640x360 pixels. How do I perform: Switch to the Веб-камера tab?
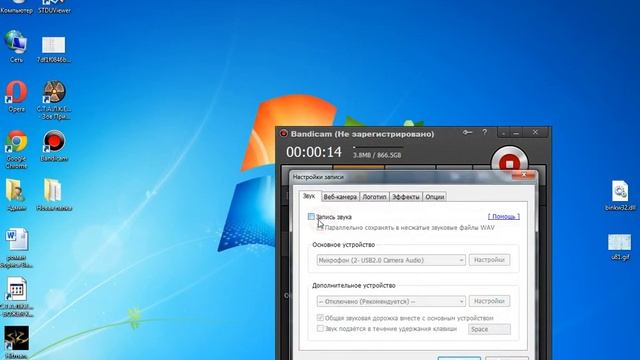[x=340, y=197]
